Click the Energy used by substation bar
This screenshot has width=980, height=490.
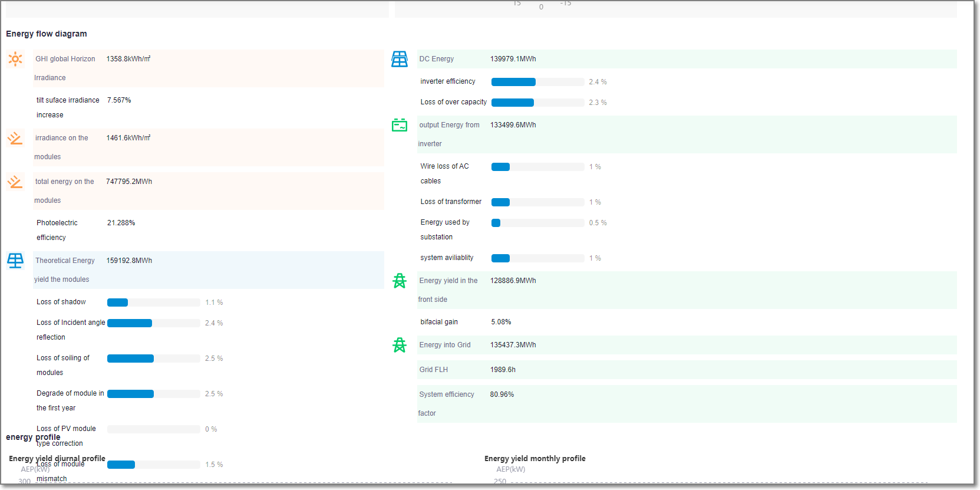pyautogui.click(x=538, y=223)
